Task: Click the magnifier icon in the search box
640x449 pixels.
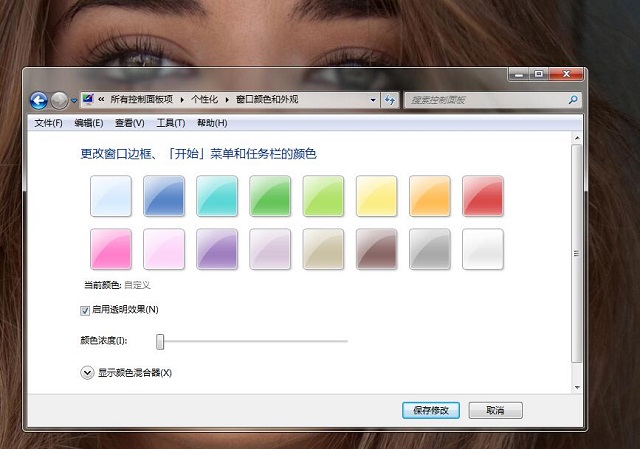Action: pos(573,100)
